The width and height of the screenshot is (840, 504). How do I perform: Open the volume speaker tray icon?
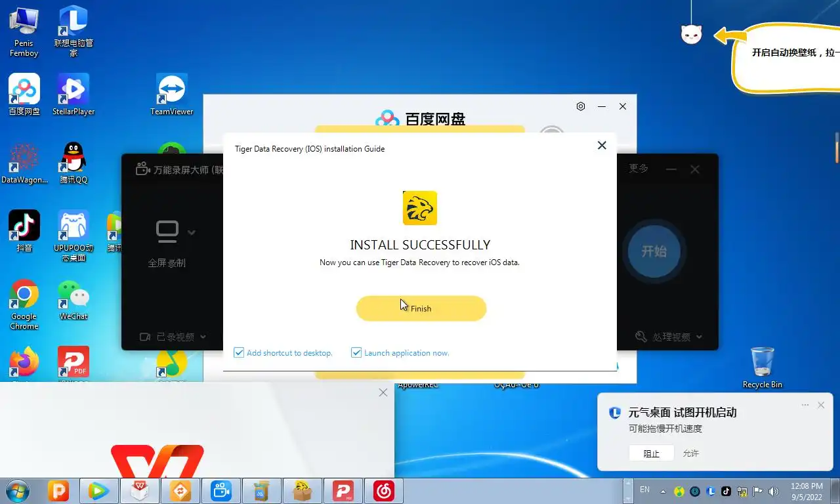click(774, 491)
